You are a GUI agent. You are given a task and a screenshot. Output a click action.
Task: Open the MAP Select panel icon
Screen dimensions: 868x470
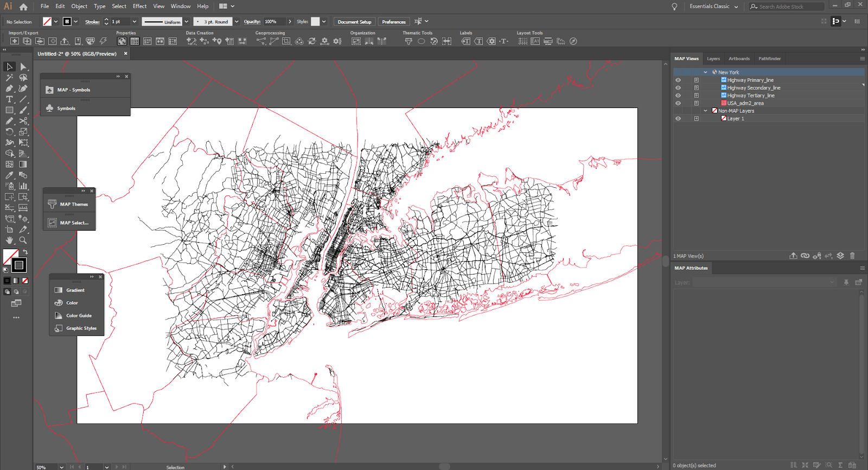[x=52, y=223]
